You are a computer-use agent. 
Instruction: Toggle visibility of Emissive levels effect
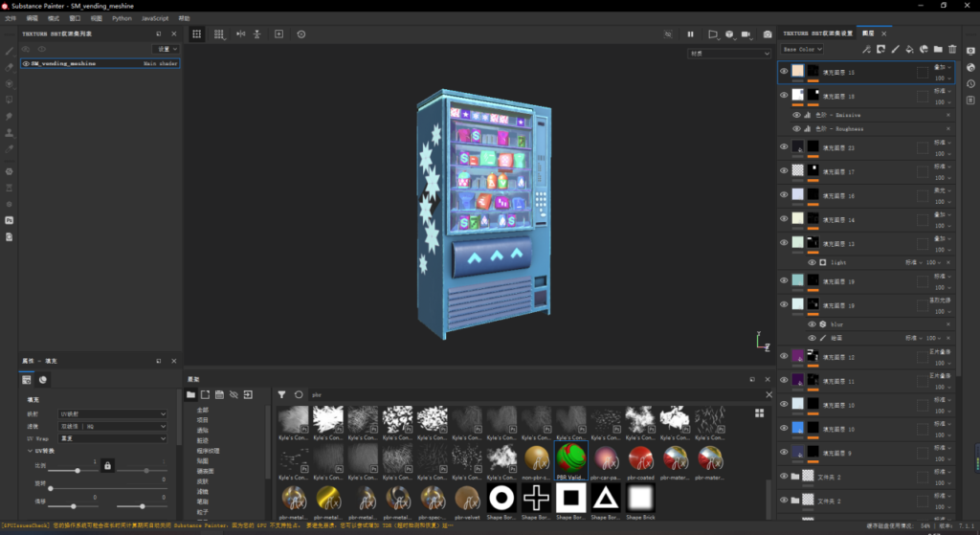click(796, 115)
